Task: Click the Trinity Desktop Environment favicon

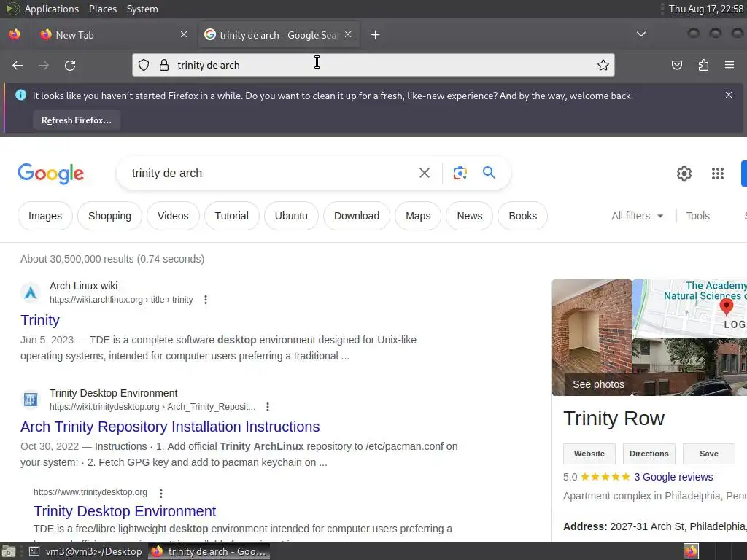Action: [31, 399]
